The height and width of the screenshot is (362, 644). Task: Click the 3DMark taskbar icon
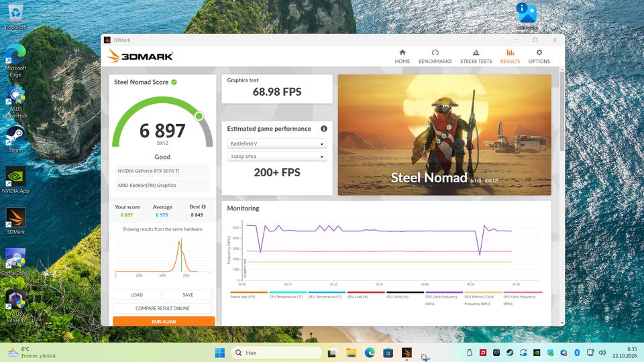[x=407, y=353]
